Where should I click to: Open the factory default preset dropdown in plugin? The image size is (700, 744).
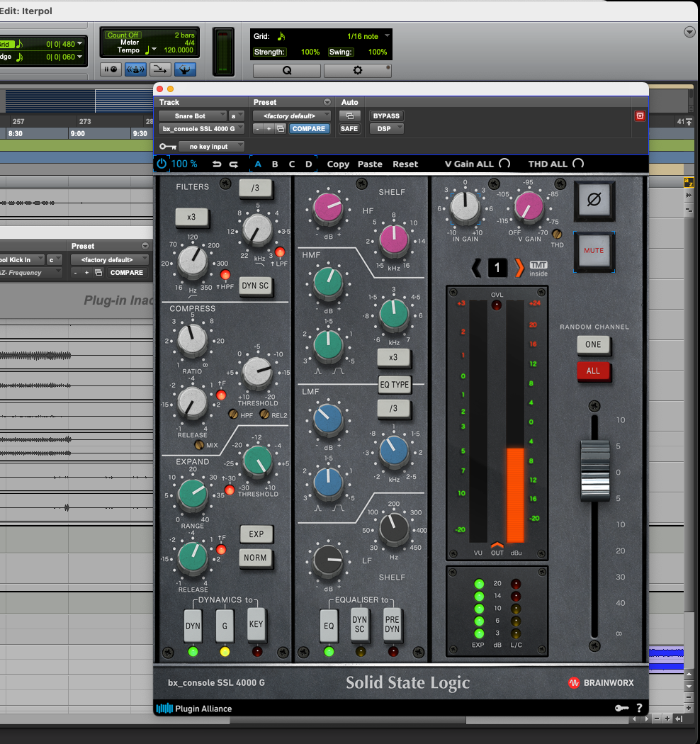(291, 115)
